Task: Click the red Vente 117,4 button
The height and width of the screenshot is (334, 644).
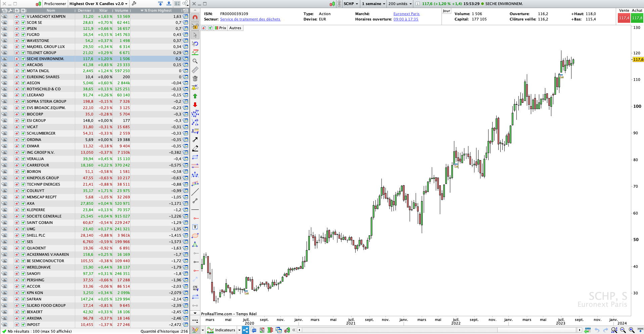Action: pyautogui.click(x=624, y=18)
